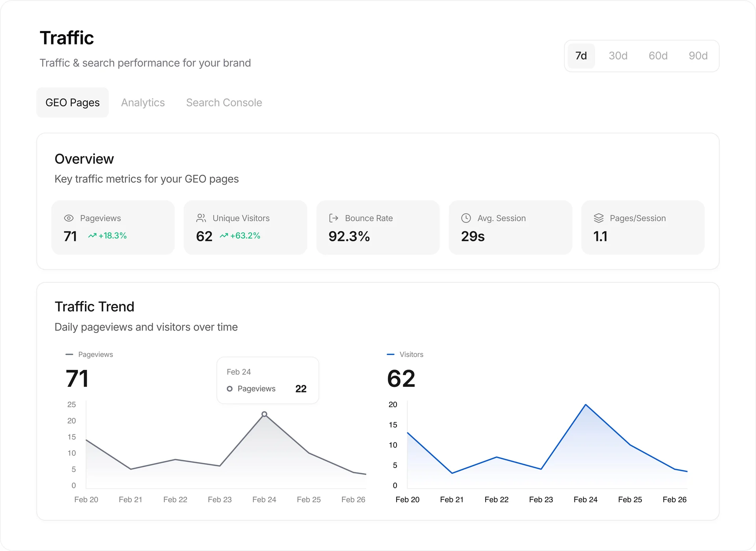Switch to the Analytics tab
The width and height of the screenshot is (756, 551).
pyautogui.click(x=143, y=102)
